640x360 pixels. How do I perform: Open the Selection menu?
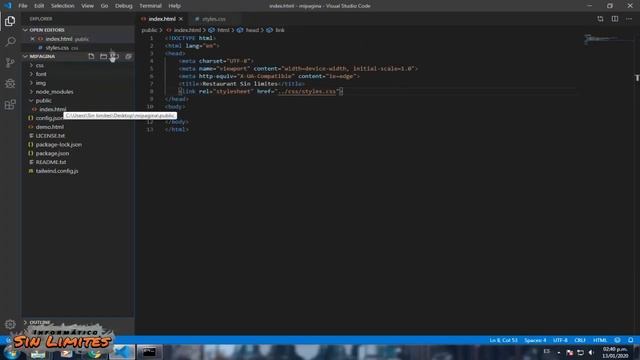pos(62,6)
